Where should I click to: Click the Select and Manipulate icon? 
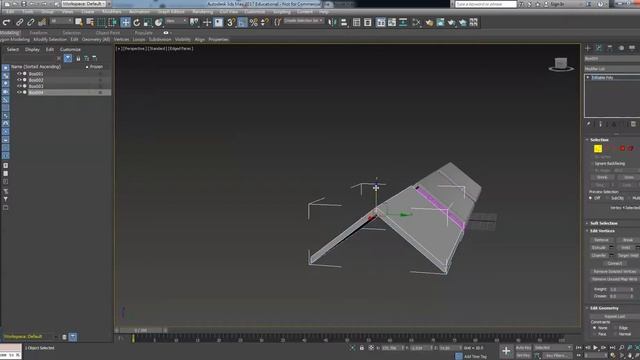click(207, 22)
